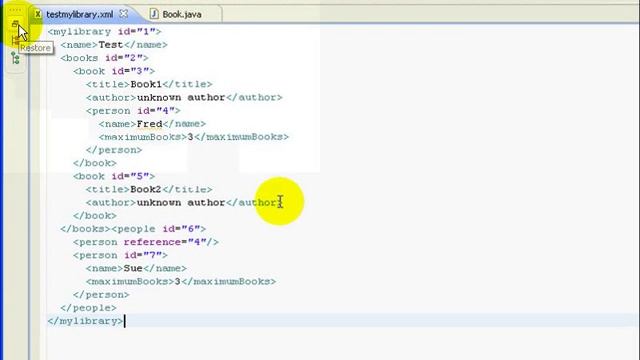640x360 pixels.
Task: Click the </books> closing tag
Action: 85,229
